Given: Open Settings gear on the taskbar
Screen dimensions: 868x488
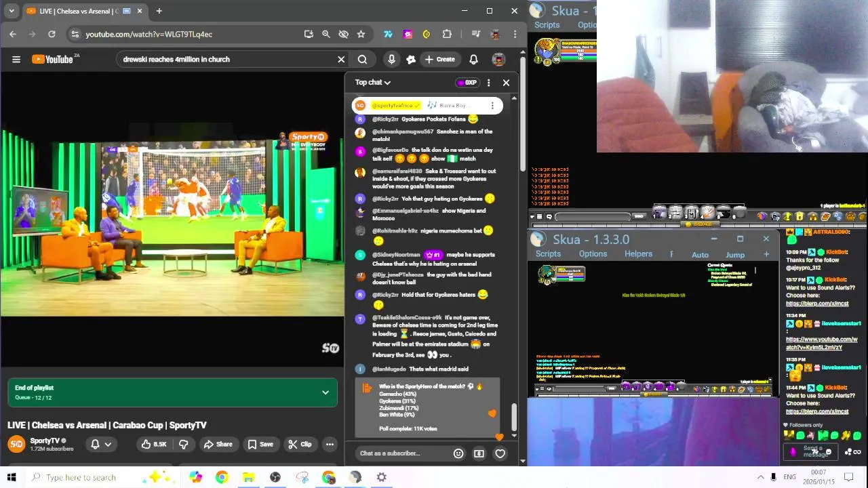Looking at the screenshot, I should pos(382,477).
